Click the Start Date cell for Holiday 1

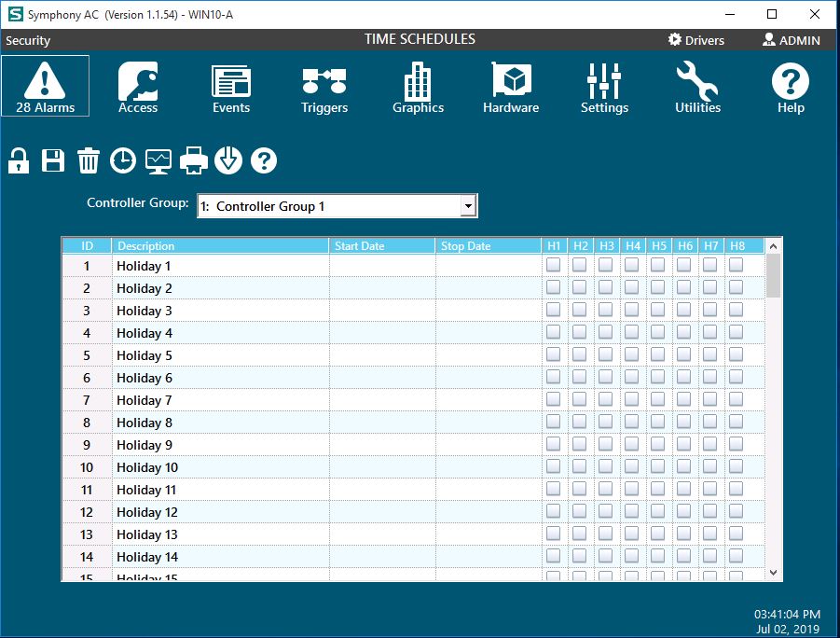coord(382,266)
